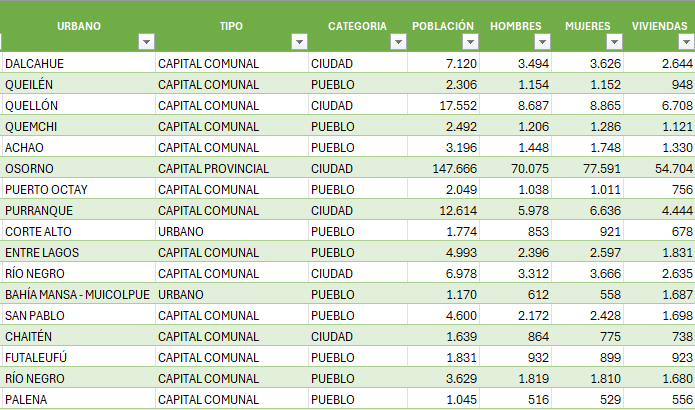Viewport: 695px width, 410px height.
Task: Open the MUJERES column filter dropdown
Action: point(614,42)
